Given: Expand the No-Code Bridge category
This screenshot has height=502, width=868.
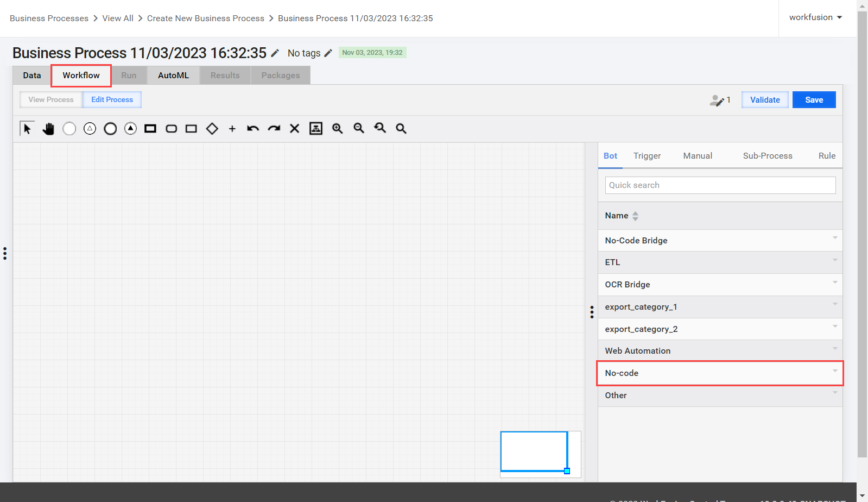Looking at the screenshot, I should tap(720, 241).
